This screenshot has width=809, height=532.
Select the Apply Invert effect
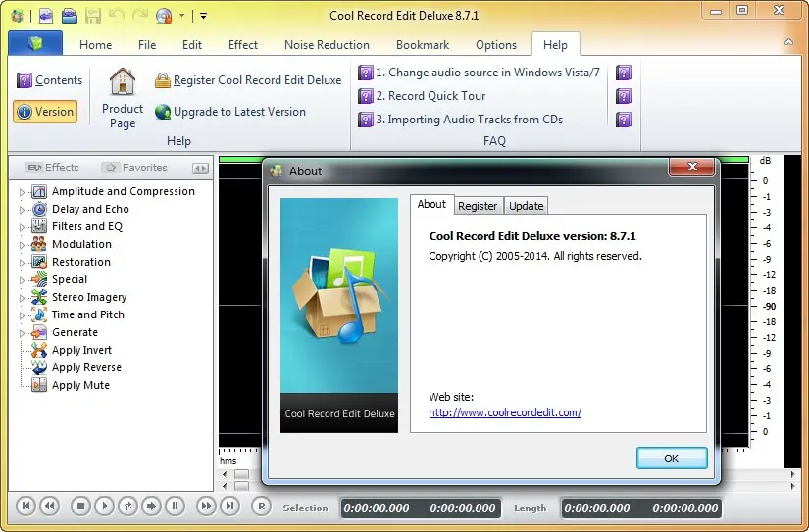click(72, 350)
